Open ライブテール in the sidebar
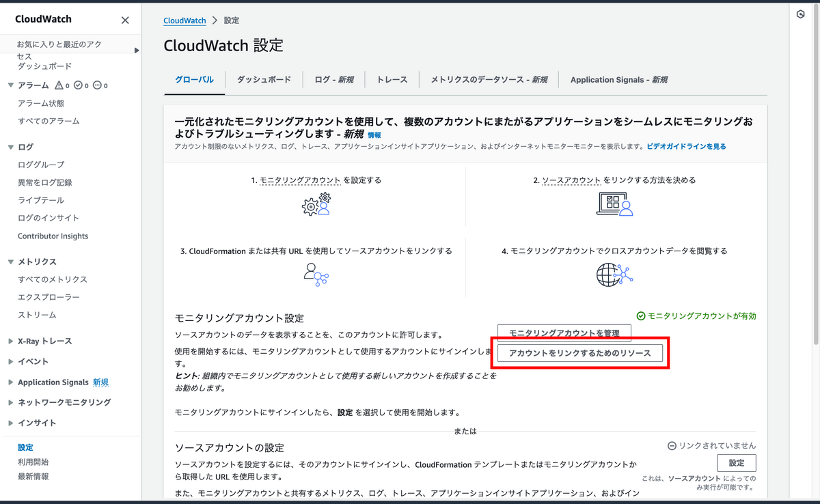820x504 pixels. (x=41, y=200)
